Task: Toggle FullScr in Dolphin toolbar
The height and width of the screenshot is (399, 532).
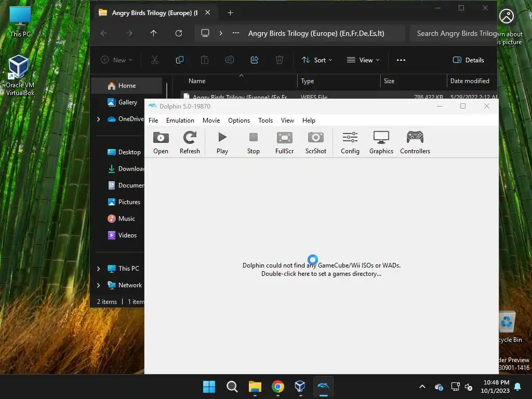Action: 284,142
